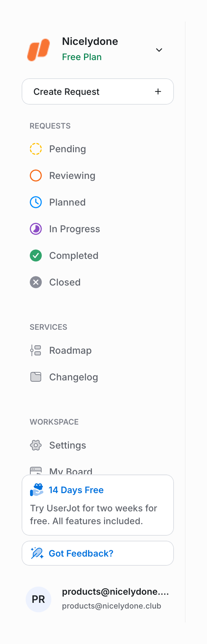Open the Completed requests section
Screen dimensions: 207x644
(74, 256)
